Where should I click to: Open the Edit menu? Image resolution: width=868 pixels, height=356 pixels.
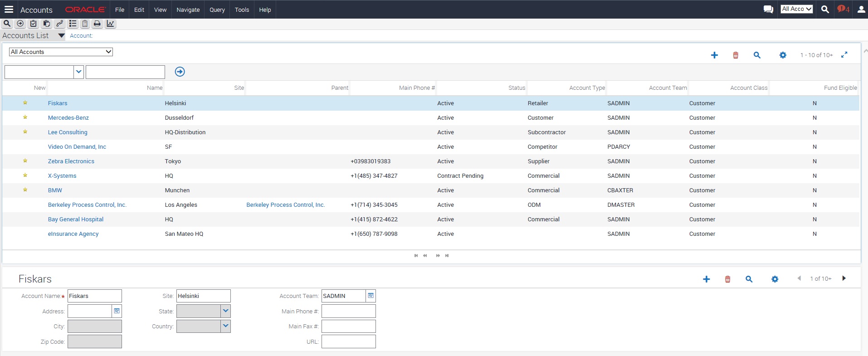139,10
